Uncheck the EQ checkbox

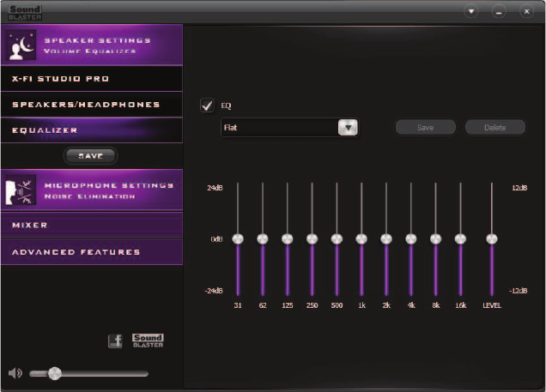[x=207, y=106]
